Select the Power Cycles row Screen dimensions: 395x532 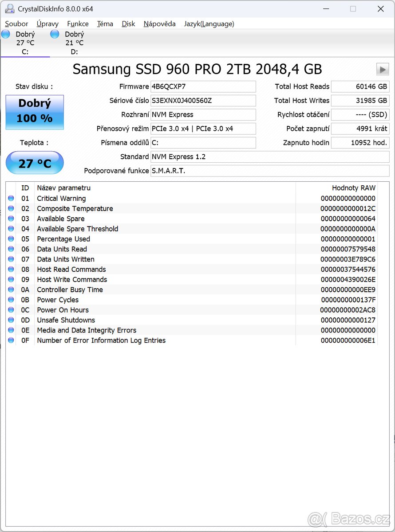click(x=192, y=300)
